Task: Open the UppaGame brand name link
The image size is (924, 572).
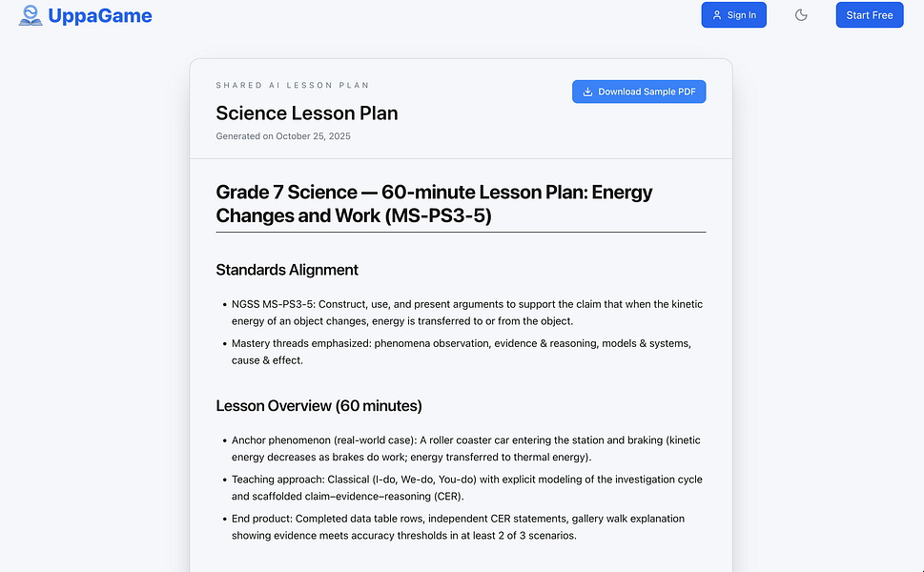Action: 99,15
